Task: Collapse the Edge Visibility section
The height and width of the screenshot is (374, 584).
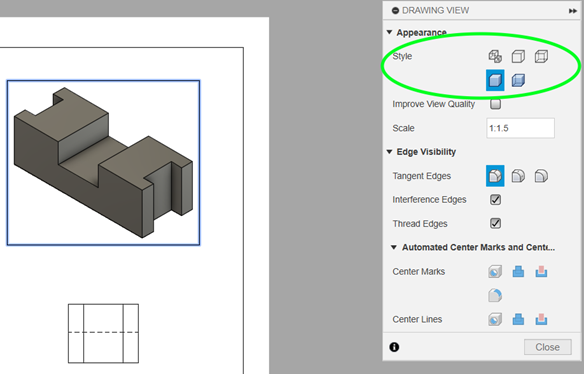Action: click(389, 152)
